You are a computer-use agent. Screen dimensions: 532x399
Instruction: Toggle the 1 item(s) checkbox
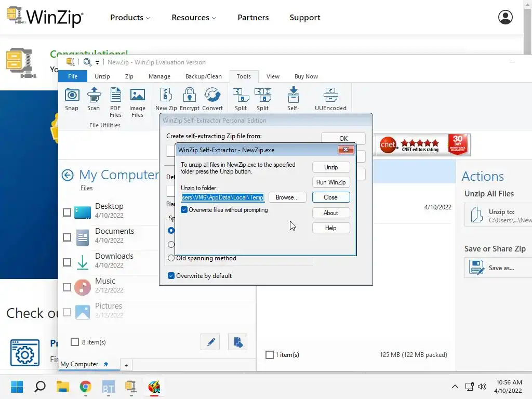[270, 354]
